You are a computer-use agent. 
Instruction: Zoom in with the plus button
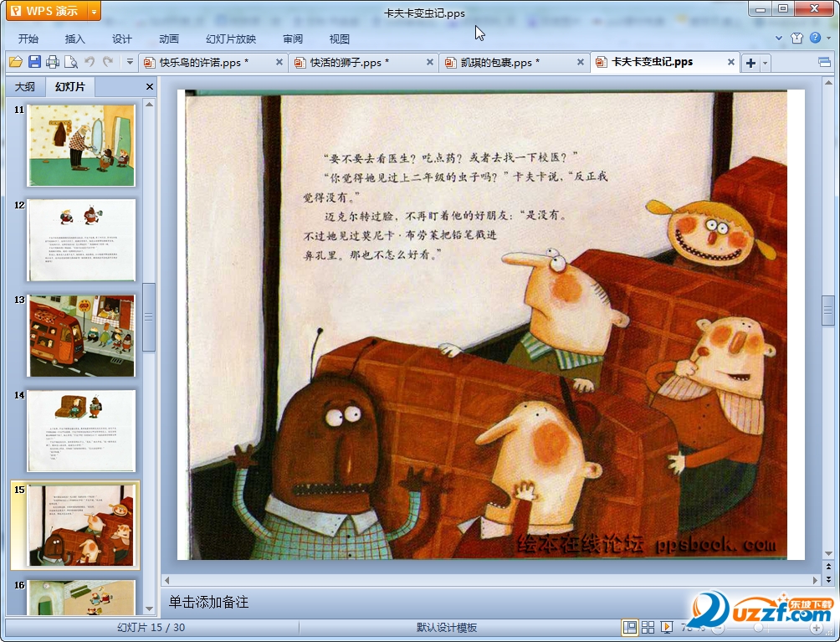click(816, 628)
